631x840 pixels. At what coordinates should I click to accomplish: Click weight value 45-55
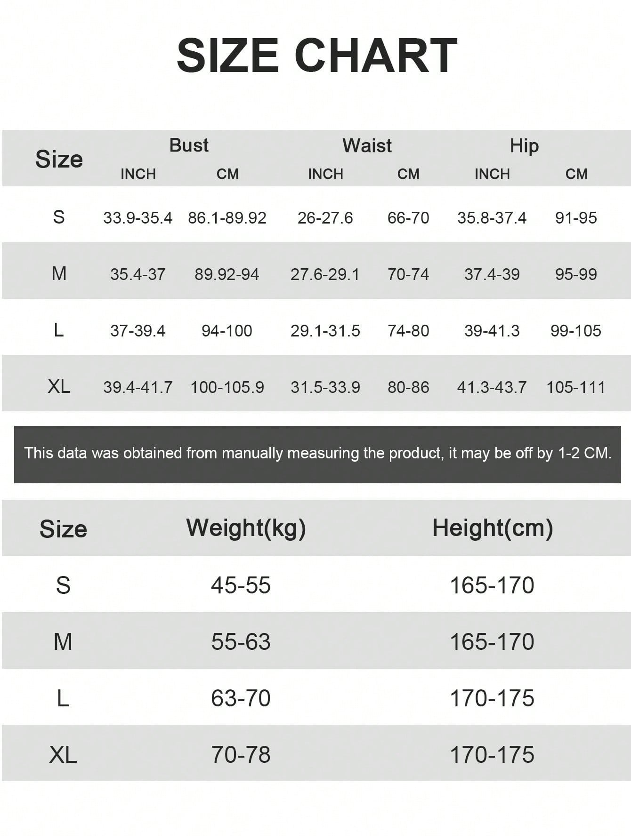[x=241, y=585]
